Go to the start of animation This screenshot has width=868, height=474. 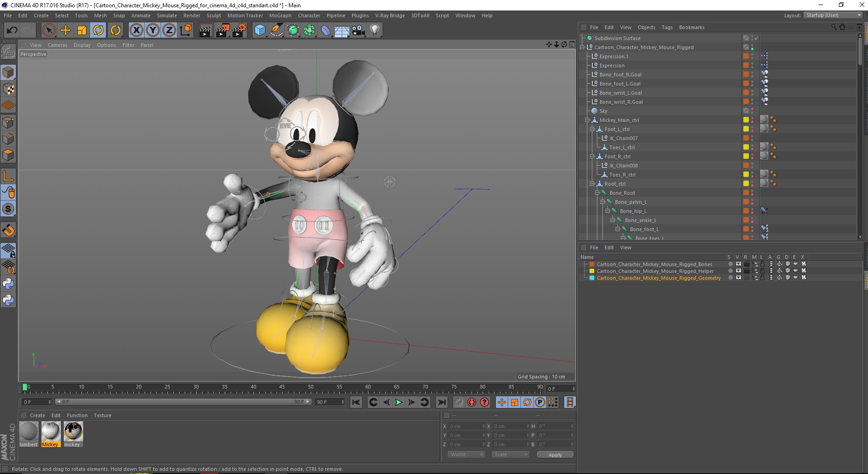click(356, 402)
